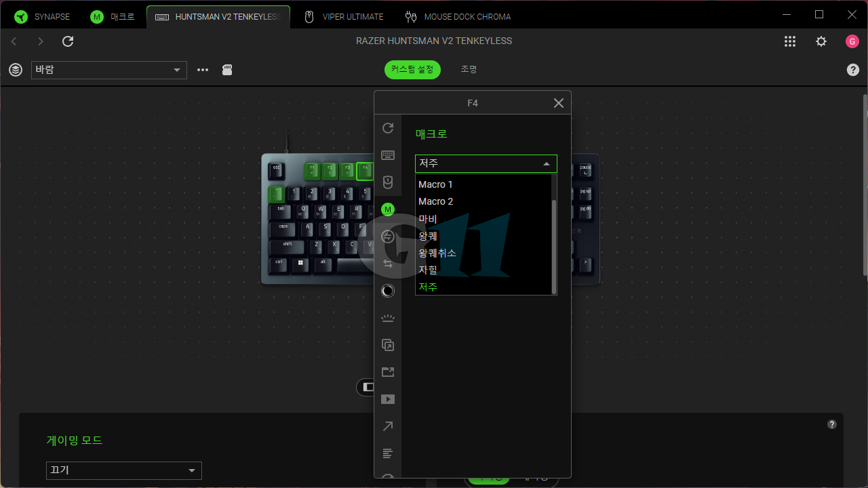
Task: Select the esc key on keyboard image
Action: (277, 171)
